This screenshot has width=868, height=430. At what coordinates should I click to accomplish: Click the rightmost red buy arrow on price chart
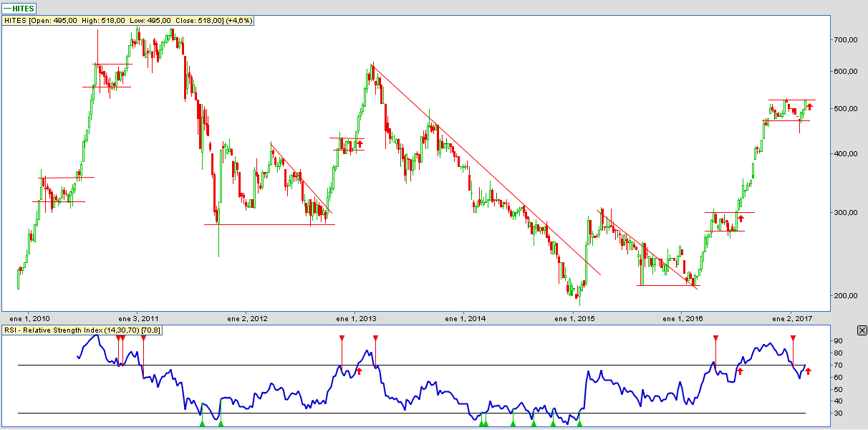tap(810, 107)
